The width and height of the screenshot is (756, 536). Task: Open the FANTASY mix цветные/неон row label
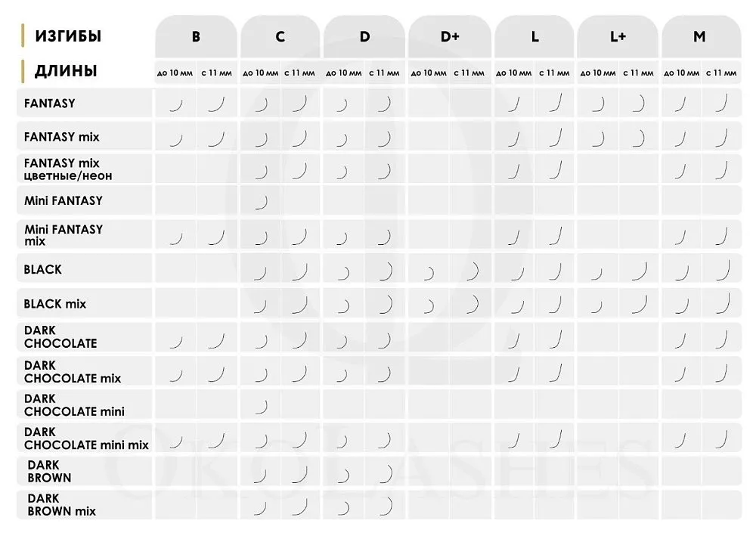(x=61, y=169)
